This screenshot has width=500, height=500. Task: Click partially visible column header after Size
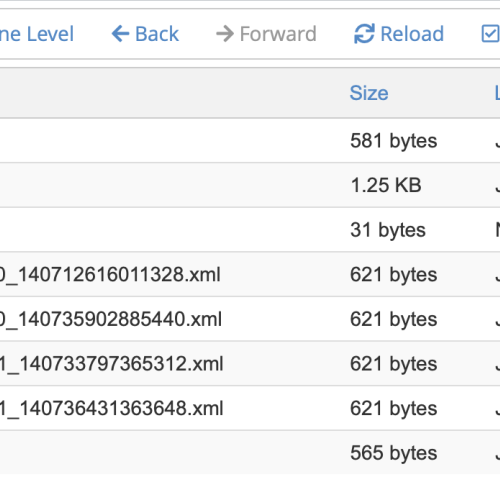coord(497,93)
